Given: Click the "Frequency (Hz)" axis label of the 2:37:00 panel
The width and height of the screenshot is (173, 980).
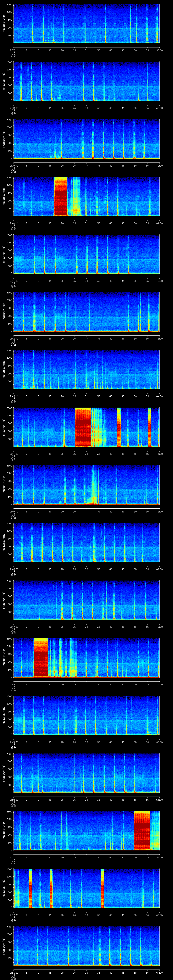Looking at the screenshot, I should 4,24.
